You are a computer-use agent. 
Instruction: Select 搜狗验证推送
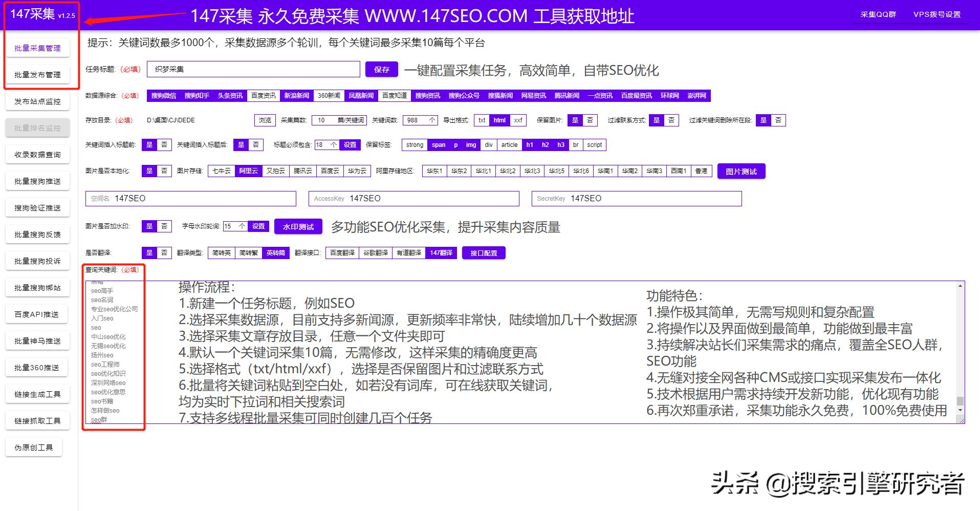tap(37, 207)
